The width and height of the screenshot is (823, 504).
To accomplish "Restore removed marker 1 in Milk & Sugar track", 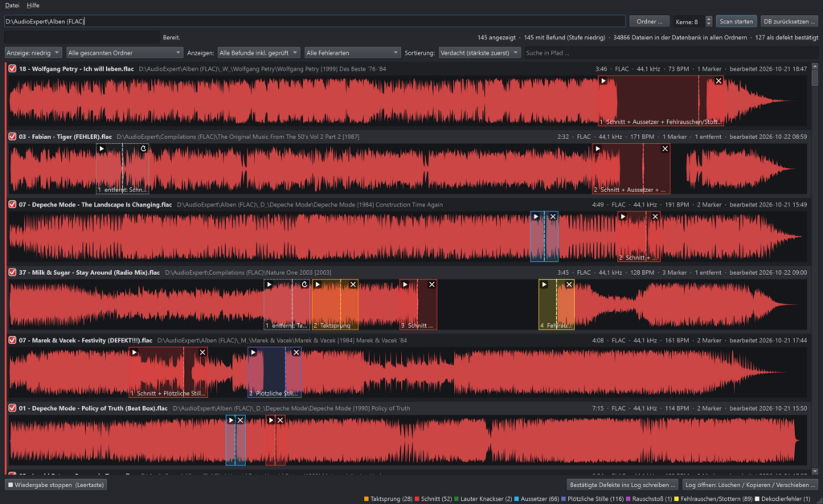I will 305,285.
